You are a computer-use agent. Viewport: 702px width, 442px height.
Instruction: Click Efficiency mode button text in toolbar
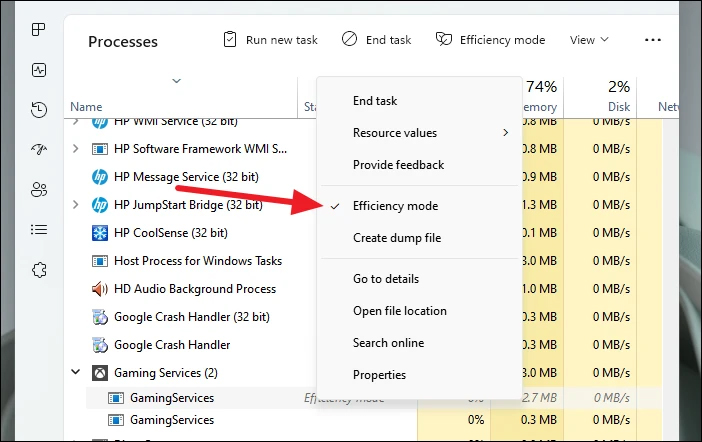coord(502,40)
